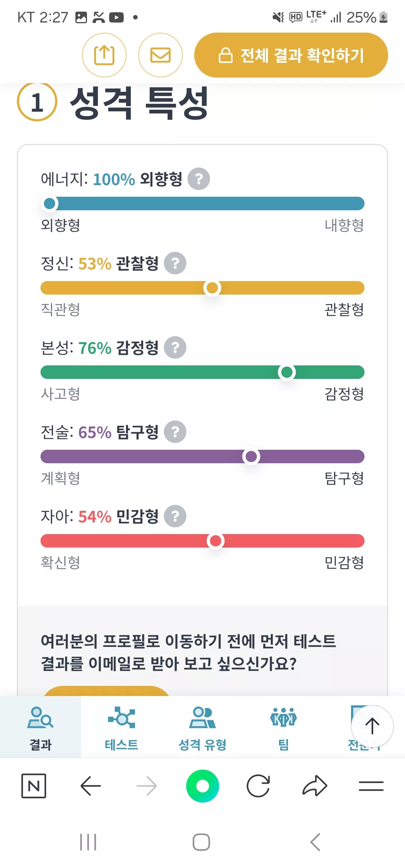This screenshot has height=868, width=405.
Task: Open help for 에너지 외향형 trait
Action: [x=199, y=179]
